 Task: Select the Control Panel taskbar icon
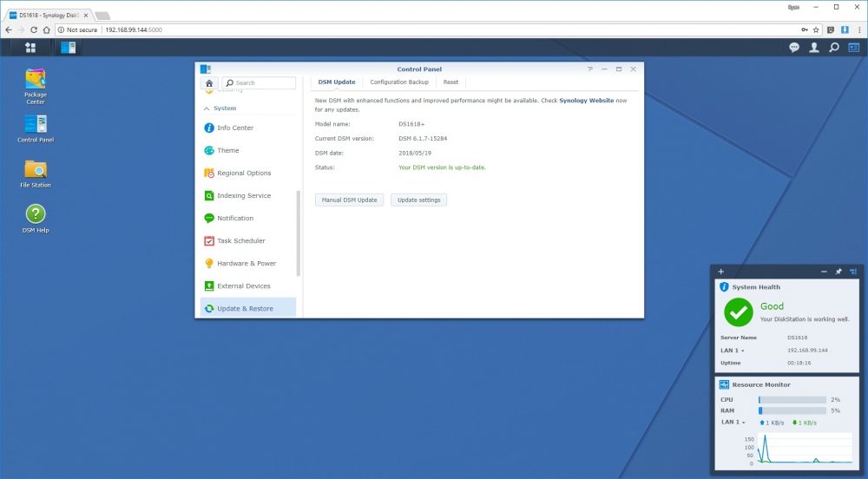pyautogui.click(x=68, y=48)
